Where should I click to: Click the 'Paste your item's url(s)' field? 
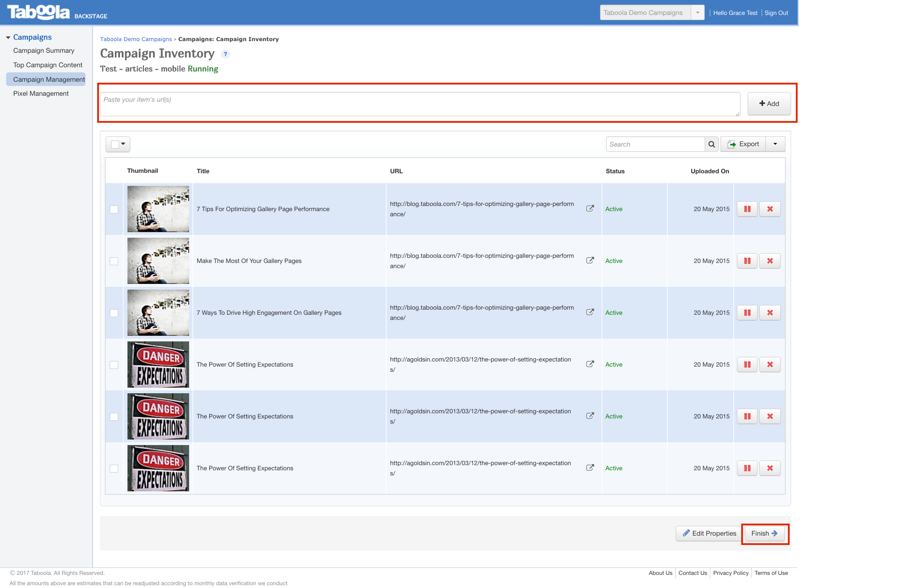420,104
